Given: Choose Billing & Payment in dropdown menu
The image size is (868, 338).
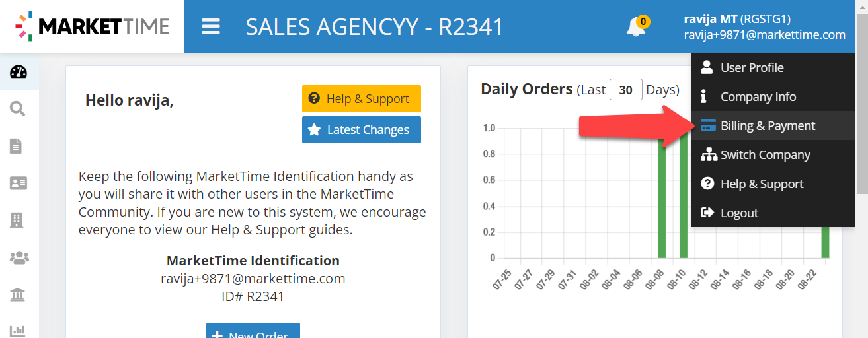Looking at the screenshot, I should 768,125.
